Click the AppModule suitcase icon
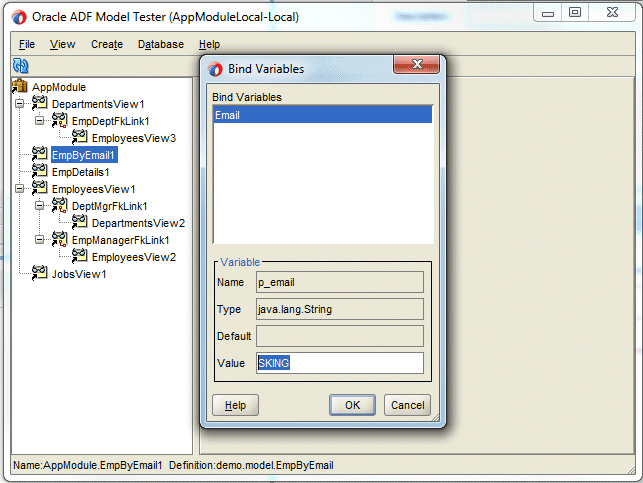 click(x=20, y=87)
